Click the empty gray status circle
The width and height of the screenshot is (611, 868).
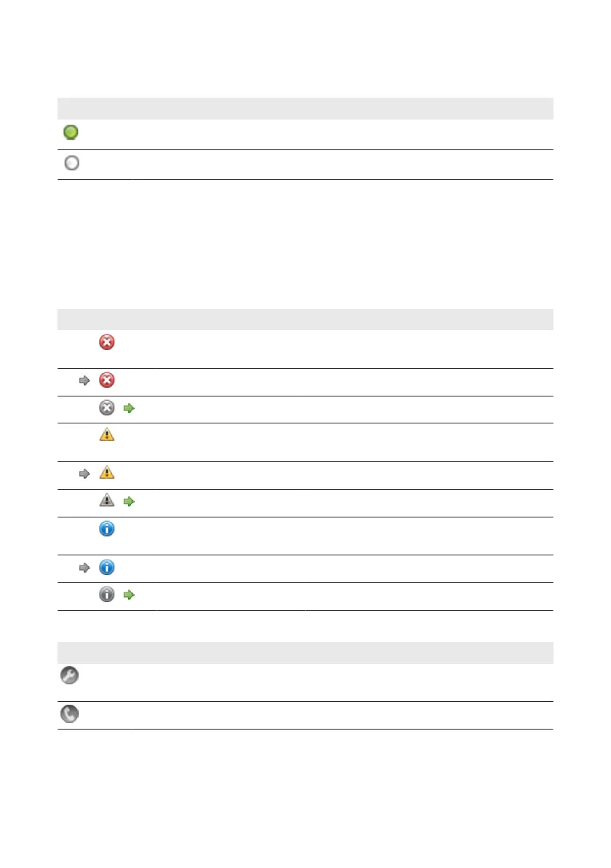click(72, 163)
